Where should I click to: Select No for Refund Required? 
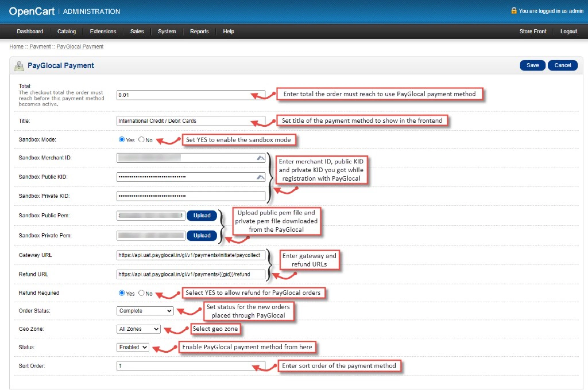[141, 293]
